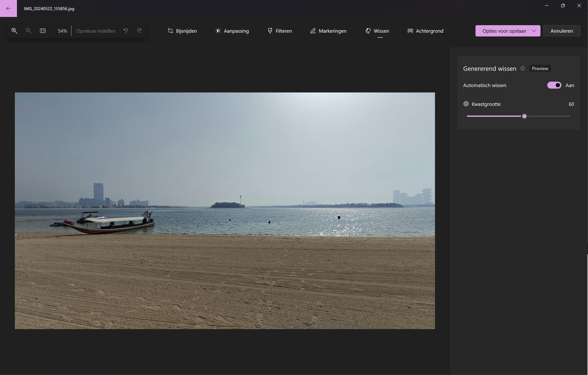This screenshot has height=375, width=588.
Task: Click the zoom in magnifier icon
Action: (x=14, y=31)
